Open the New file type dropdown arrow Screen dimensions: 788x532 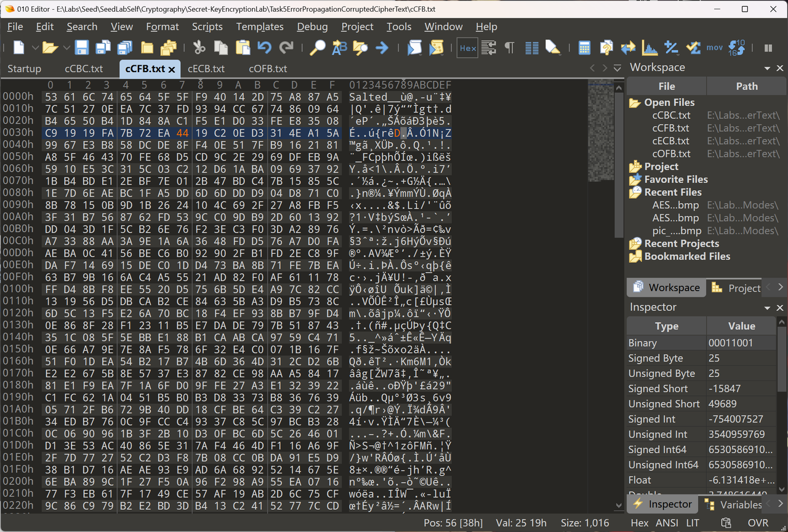tap(34, 47)
